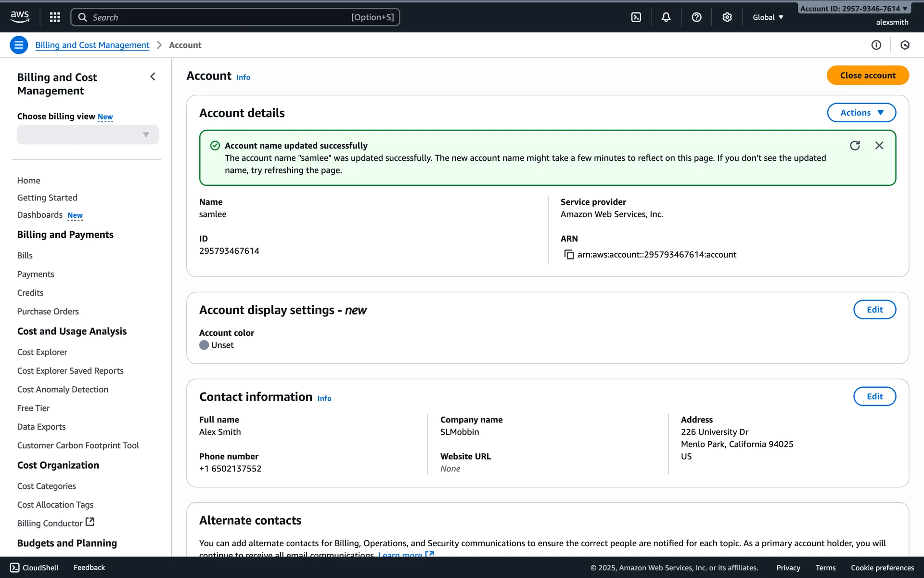
Task: Open the billing view dropdown
Action: [x=88, y=134]
